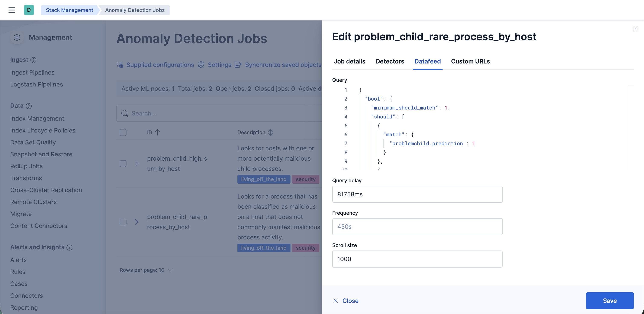The width and height of the screenshot is (644, 314).
Task: Expand problem_child_rare_process_by_host row details
Action: pyautogui.click(x=137, y=222)
